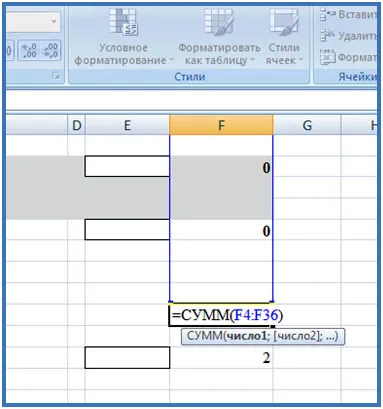Select the column F cell showing 2
383x409 pixels.
(221, 358)
